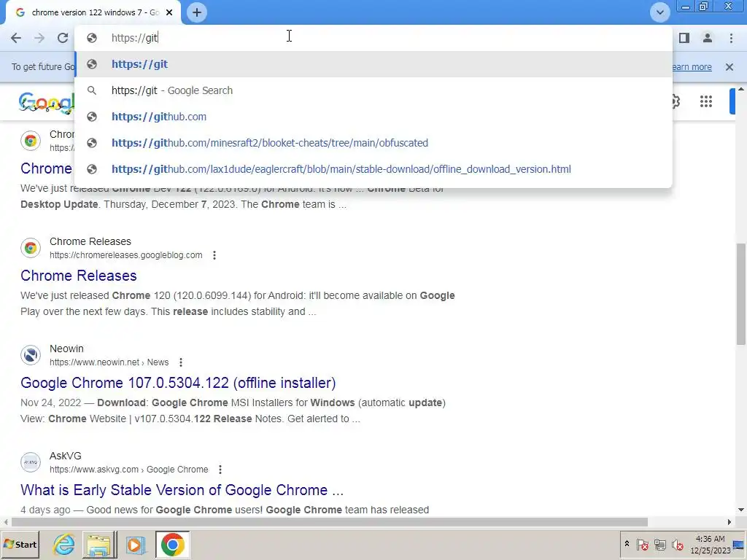Open the Google apps grid icon
This screenshot has height=560, width=747.
(x=706, y=101)
